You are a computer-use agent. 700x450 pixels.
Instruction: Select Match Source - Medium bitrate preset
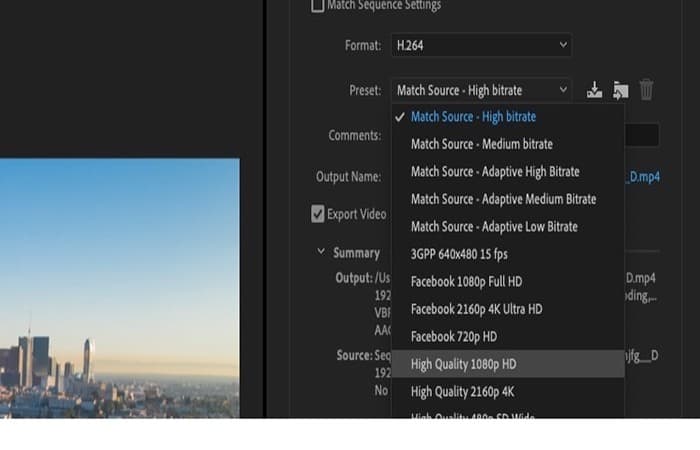pos(508,144)
